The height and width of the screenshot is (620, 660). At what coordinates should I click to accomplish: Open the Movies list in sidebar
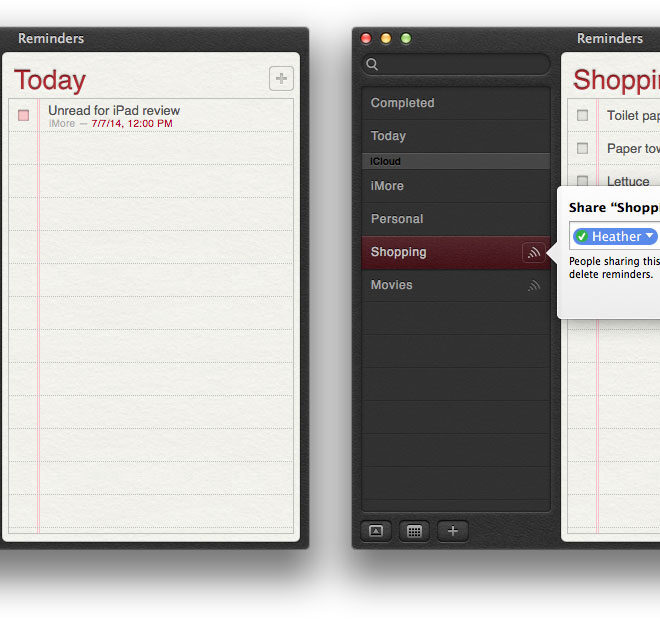click(x=456, y=285)
